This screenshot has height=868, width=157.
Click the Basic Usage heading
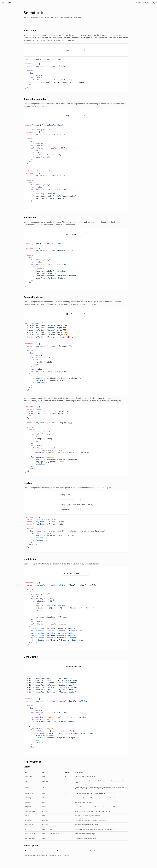pyautogui.click(x=30, y=31)
